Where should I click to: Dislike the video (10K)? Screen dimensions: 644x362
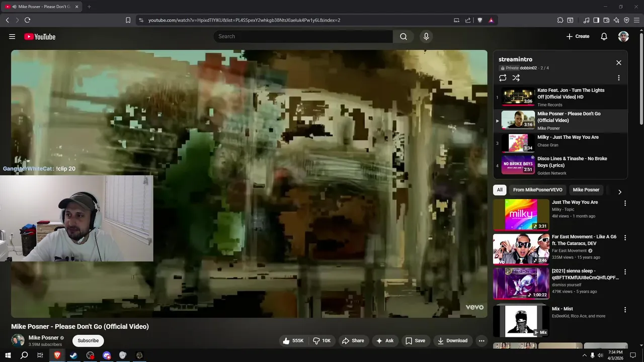pos(321,340)
